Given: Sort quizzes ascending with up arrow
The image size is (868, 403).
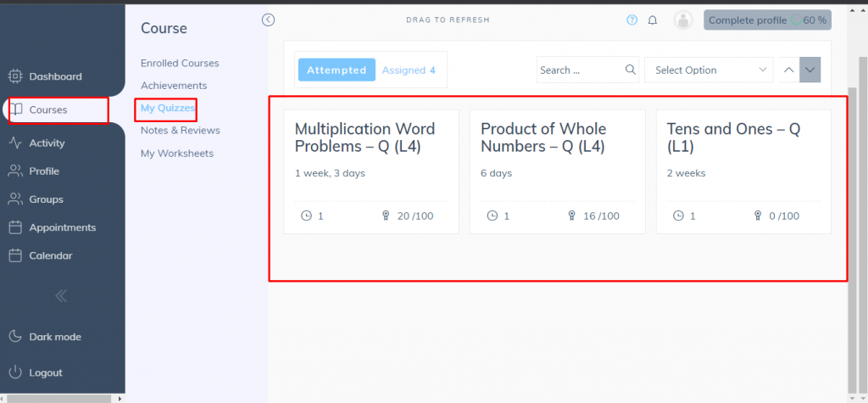Looking at the screenshot, I should (x=788, y=70).
